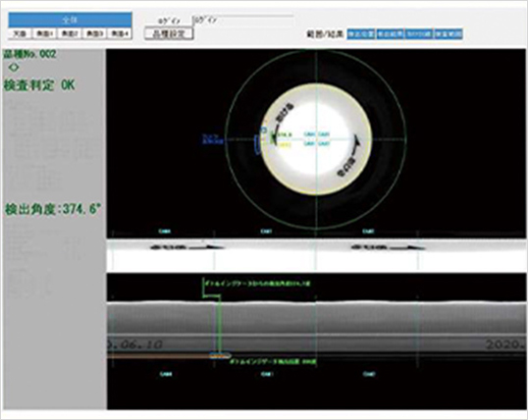
Task: Toggle the third blue 範囲/結果 display option
Action: point(419,34)
